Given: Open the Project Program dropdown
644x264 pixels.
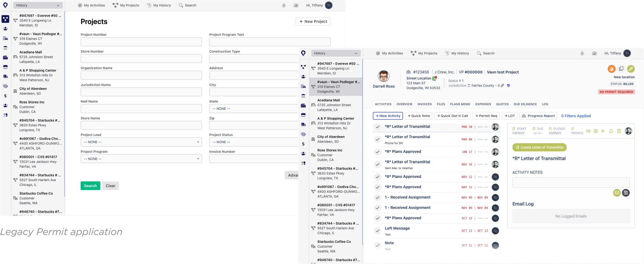Looking at the screenshot, I should pos(141,159).
